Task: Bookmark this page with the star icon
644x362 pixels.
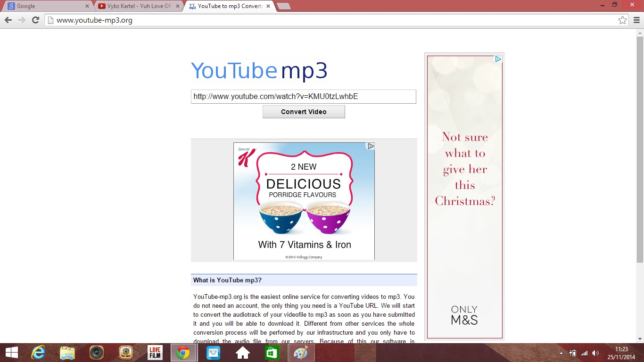Action: pos(623,20)
